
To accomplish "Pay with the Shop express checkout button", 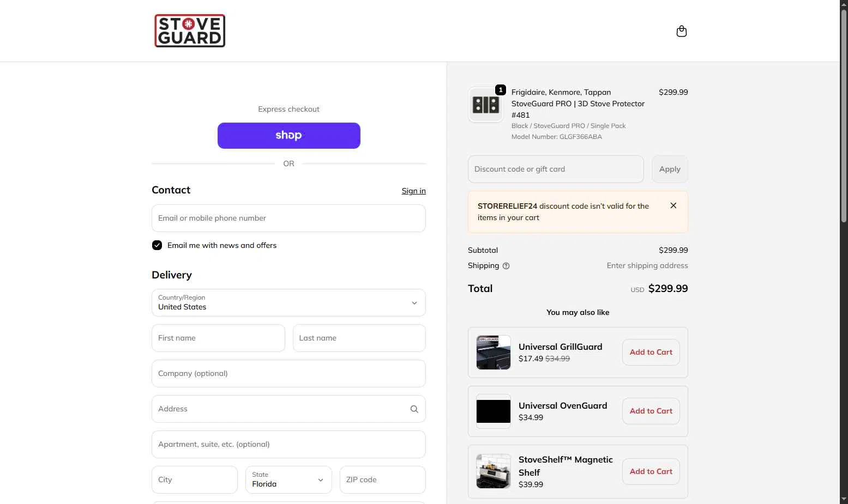I will click(288, 136).
